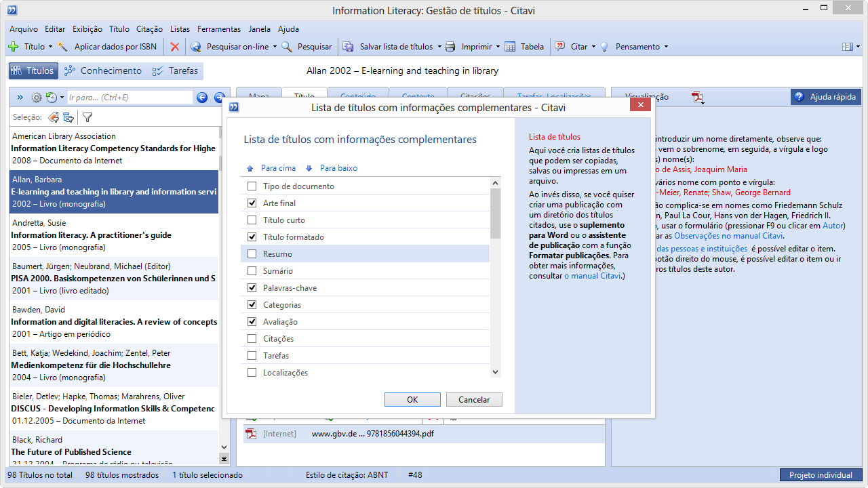
Task: Click the magic wand Aplicar dados por ISBN icon
Action: [63, 47]
